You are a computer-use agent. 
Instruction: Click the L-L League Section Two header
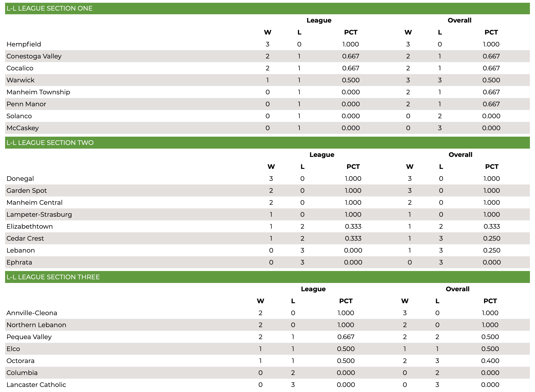click(x=267, y=143)
